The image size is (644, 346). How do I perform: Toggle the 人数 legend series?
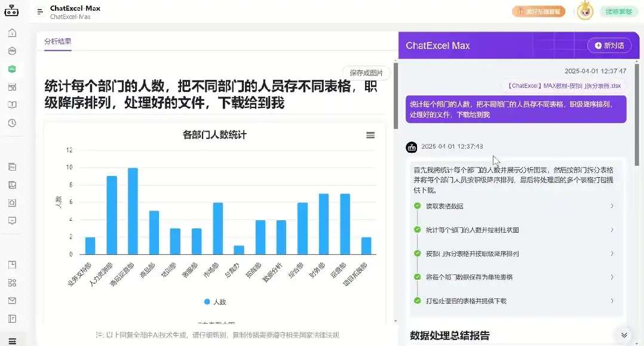pyautogui.click(x=215, y=302)
